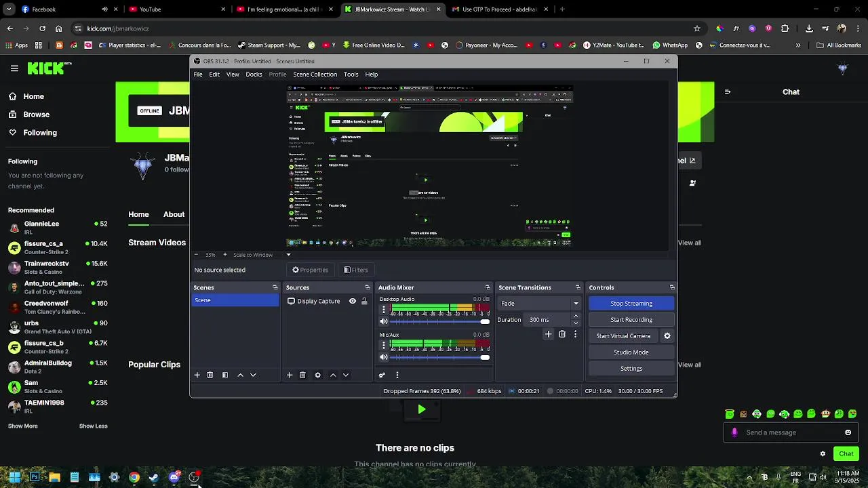Undock the Scenes panel
The image size is (868, 488).
[275, 287]
